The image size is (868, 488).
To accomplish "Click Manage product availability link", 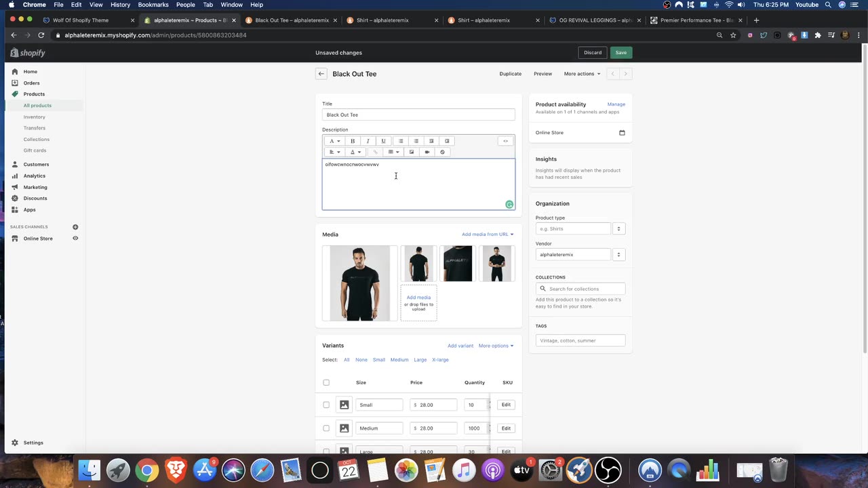I will pos(616,104).
